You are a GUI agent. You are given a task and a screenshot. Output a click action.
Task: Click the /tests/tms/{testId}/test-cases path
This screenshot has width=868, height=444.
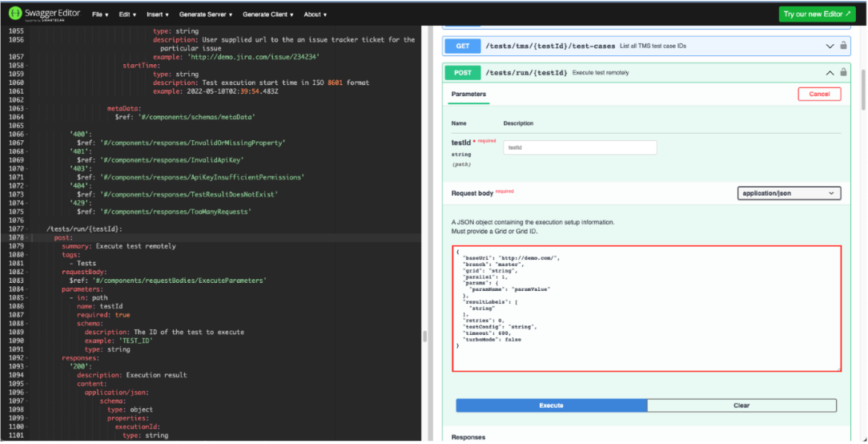550,46
